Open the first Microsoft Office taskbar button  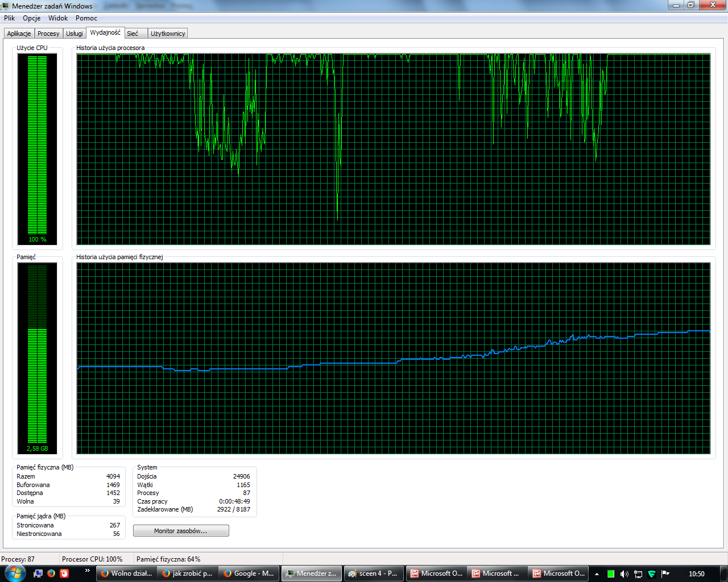point(436,573)
